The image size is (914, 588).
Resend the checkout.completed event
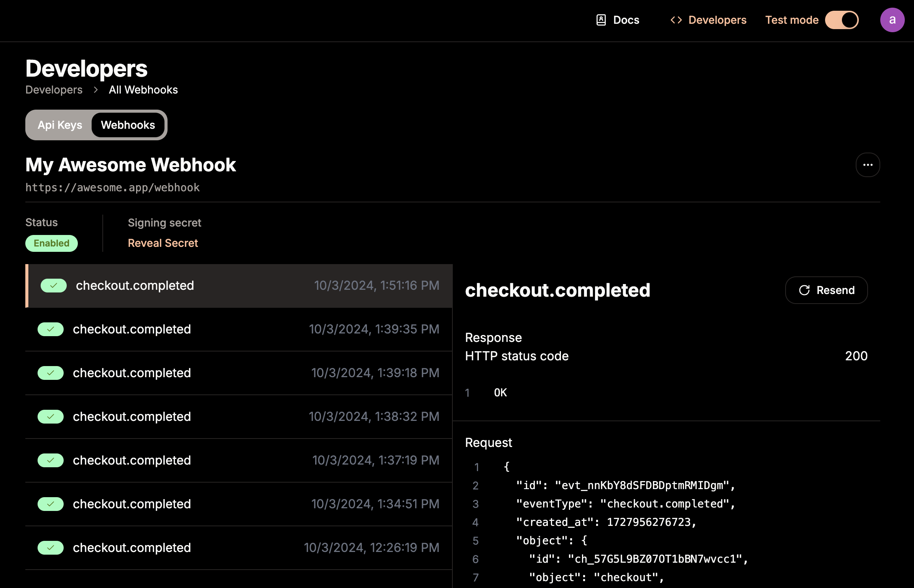pos(826,290)
